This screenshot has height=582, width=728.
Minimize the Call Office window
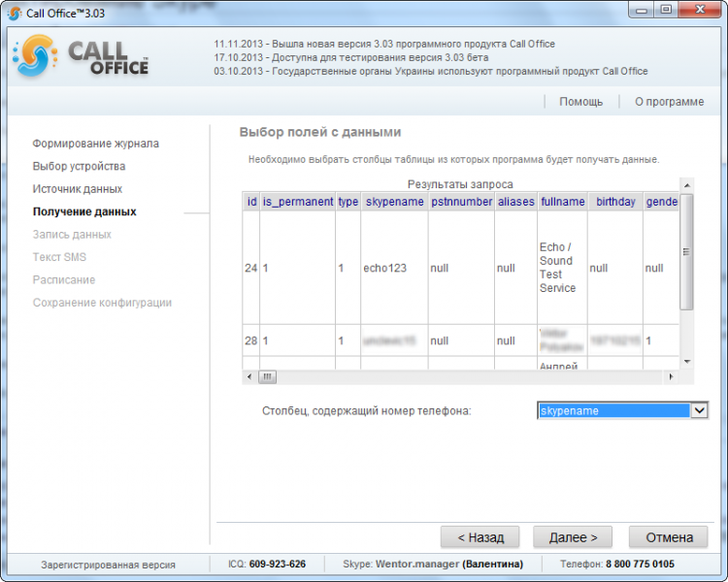pos(642,10)
